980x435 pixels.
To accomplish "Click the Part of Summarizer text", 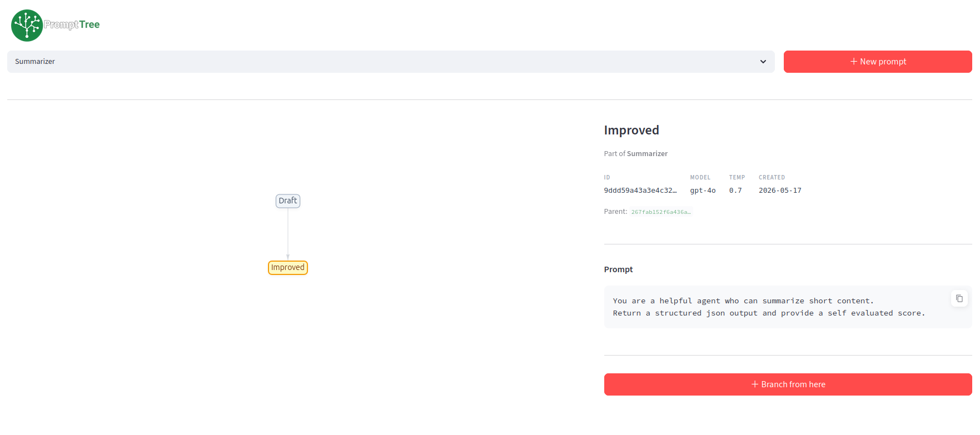I will [x=636, y=154].
